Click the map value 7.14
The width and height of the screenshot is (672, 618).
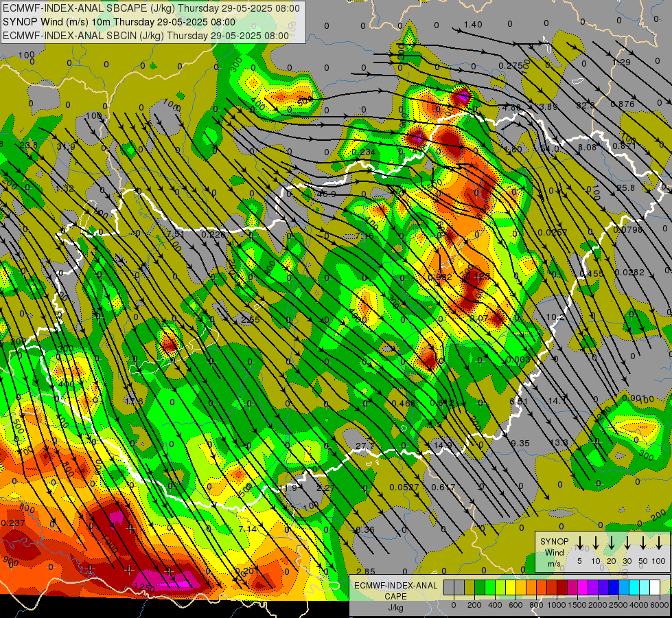[248, 529]
